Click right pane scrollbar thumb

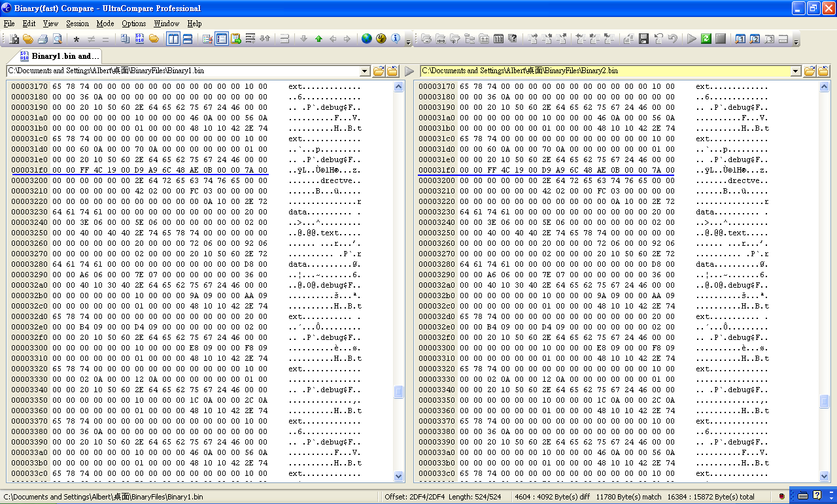tap(825, 401)
